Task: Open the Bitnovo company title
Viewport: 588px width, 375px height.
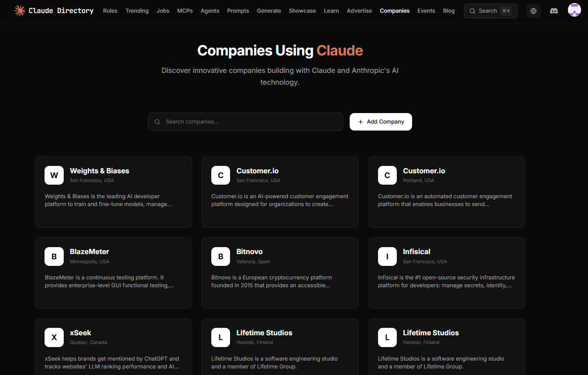Action: tap(250, 251)
